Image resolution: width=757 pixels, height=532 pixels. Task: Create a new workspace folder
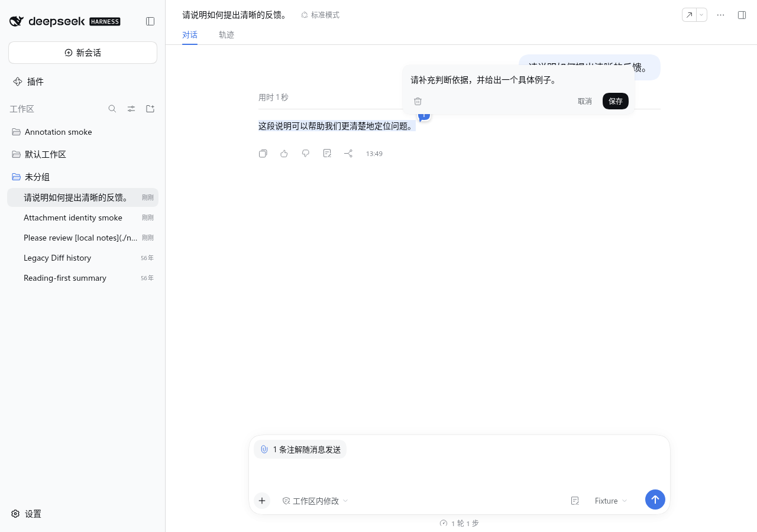[x=150, y=109]
